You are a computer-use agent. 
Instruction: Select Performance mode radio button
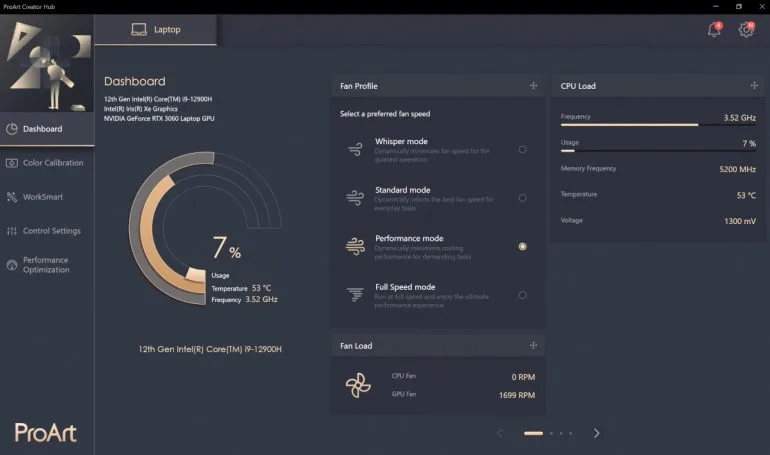point(522,246)
